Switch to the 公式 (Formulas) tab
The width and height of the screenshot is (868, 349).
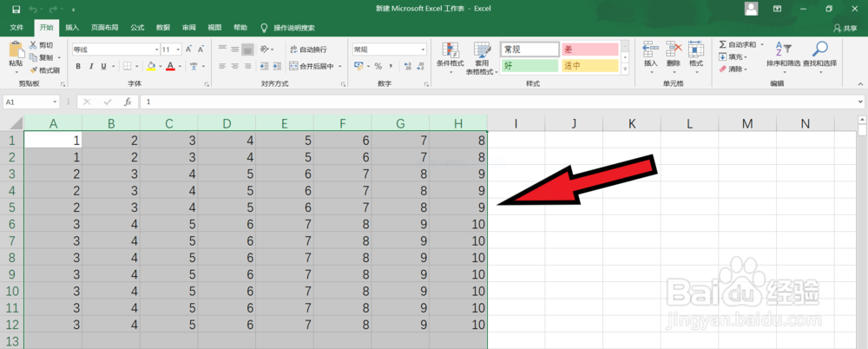[137, 28]
